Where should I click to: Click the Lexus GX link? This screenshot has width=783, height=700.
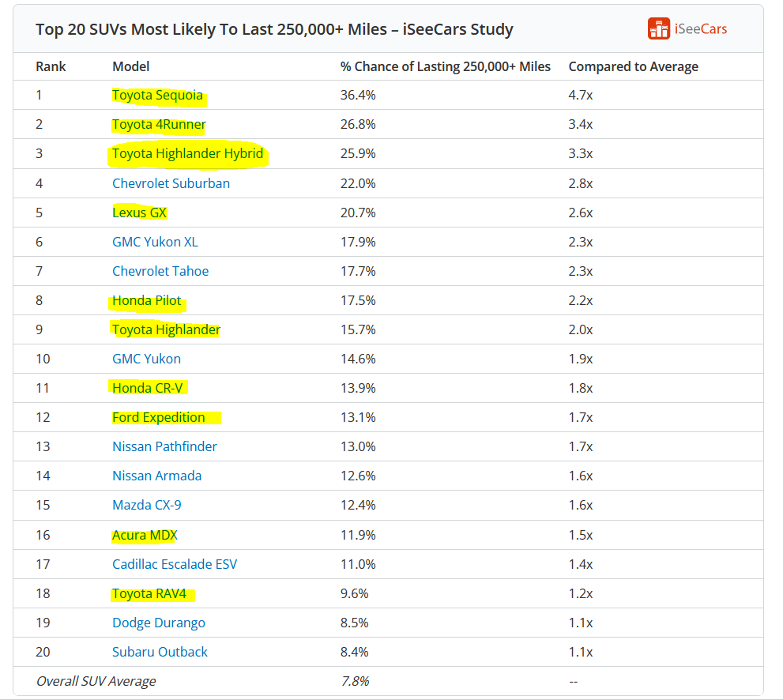tap(139, 213)
